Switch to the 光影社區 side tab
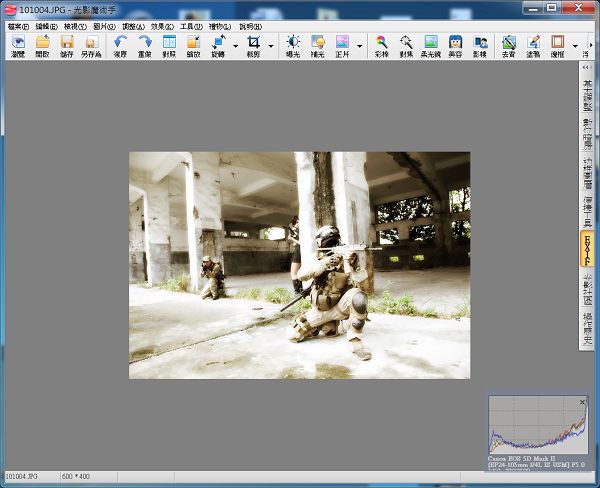The height and width of the screenshot is (488, 600). (587, 289)
